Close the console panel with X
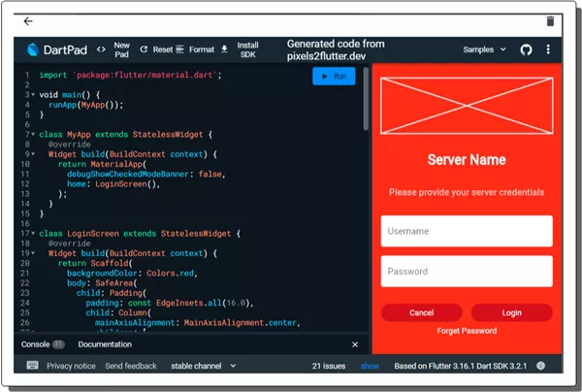The image size is (582, 392). (355, 344)
